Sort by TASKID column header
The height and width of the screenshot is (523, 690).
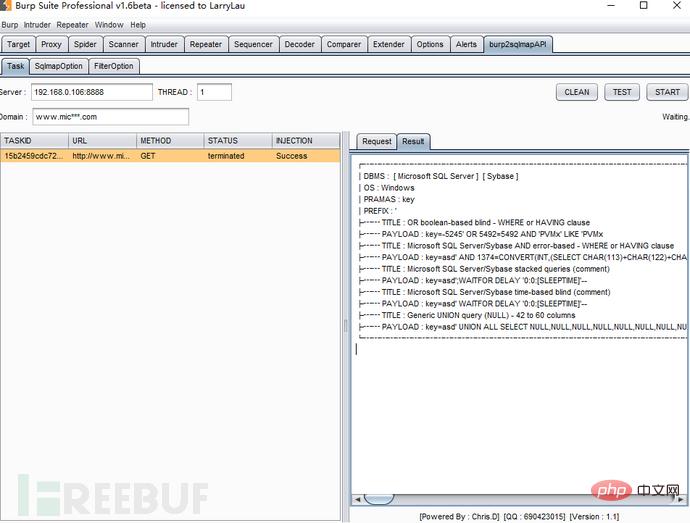coord(34,140)
